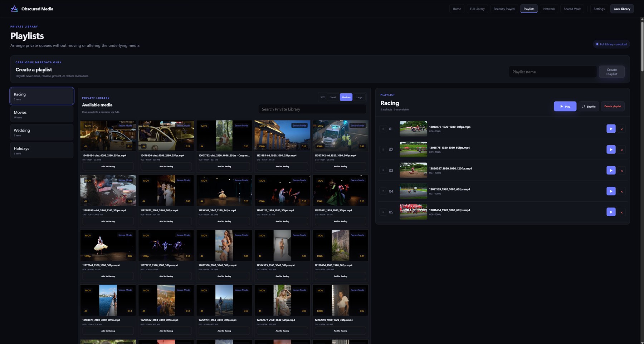Click thumbnail of 1121485-hd_1920_1080_25fps.mp4
Image resolution: width=644 pixels, height=344 pixels.
(x=282, y=136)
